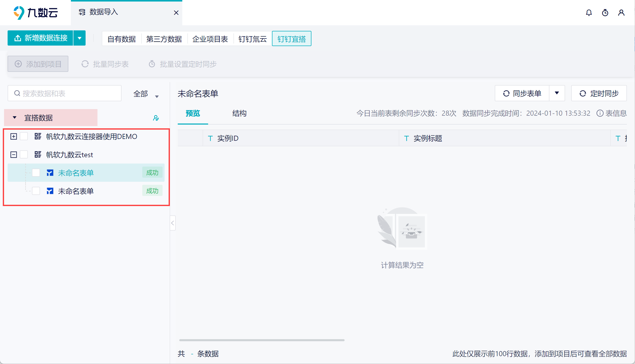The image size is (635, 364).
Task: Click the 新增数据连接 button
Action: coord(41,38)
